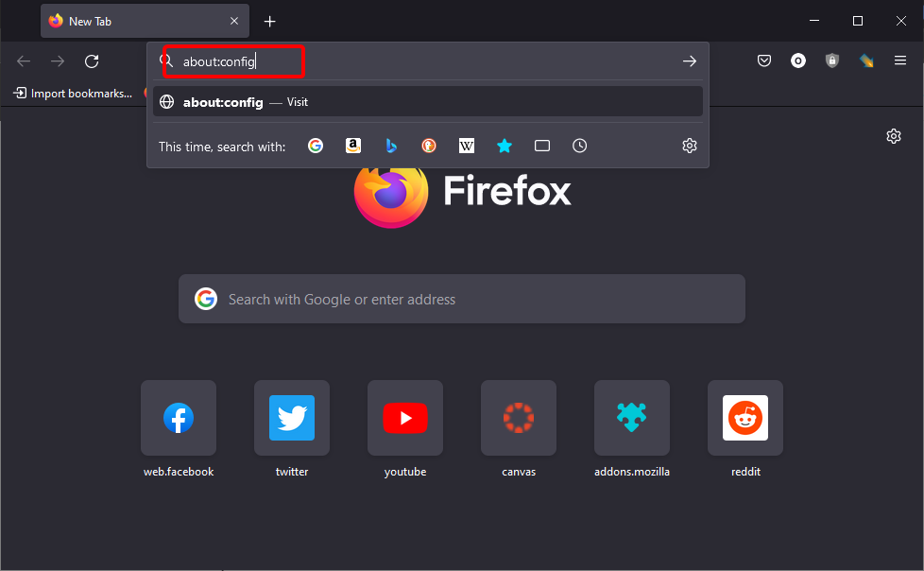Click the forward navigation arrow

pyautogui.click(x=58, y=61)
